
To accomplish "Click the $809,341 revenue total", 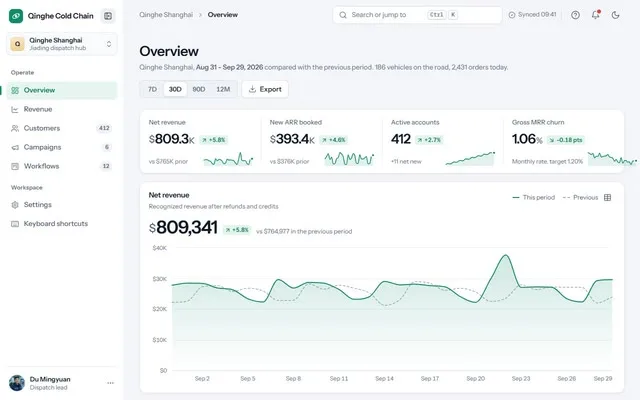I will tap(183, 227).
